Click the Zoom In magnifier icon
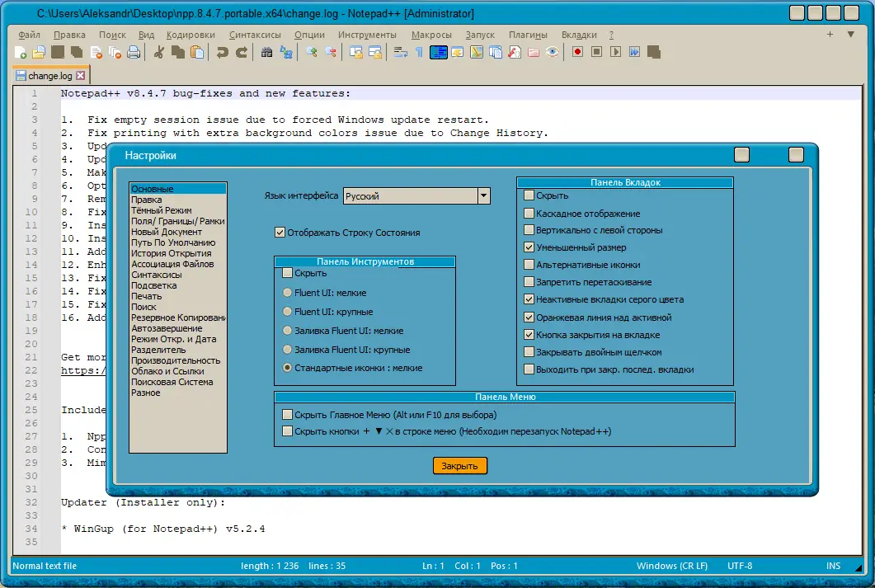The width and height of the screenshot is (875, 588). pos(312,53)
